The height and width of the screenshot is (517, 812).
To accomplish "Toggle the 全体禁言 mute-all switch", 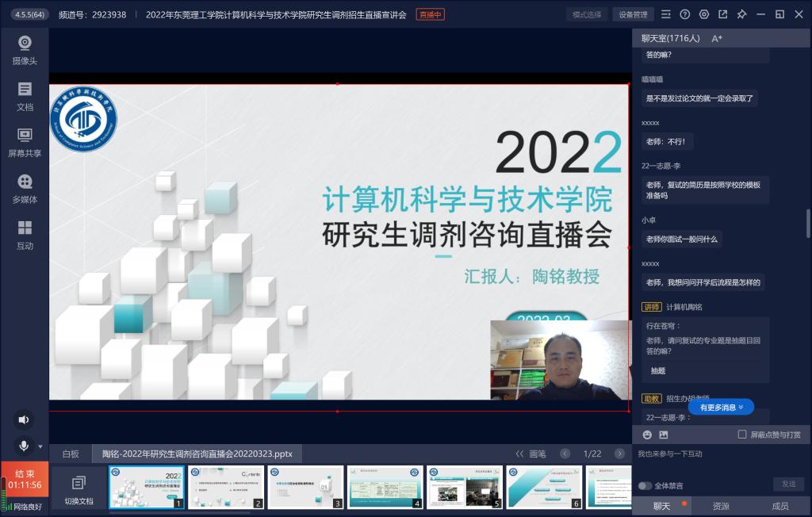I will tap(645, 485).
